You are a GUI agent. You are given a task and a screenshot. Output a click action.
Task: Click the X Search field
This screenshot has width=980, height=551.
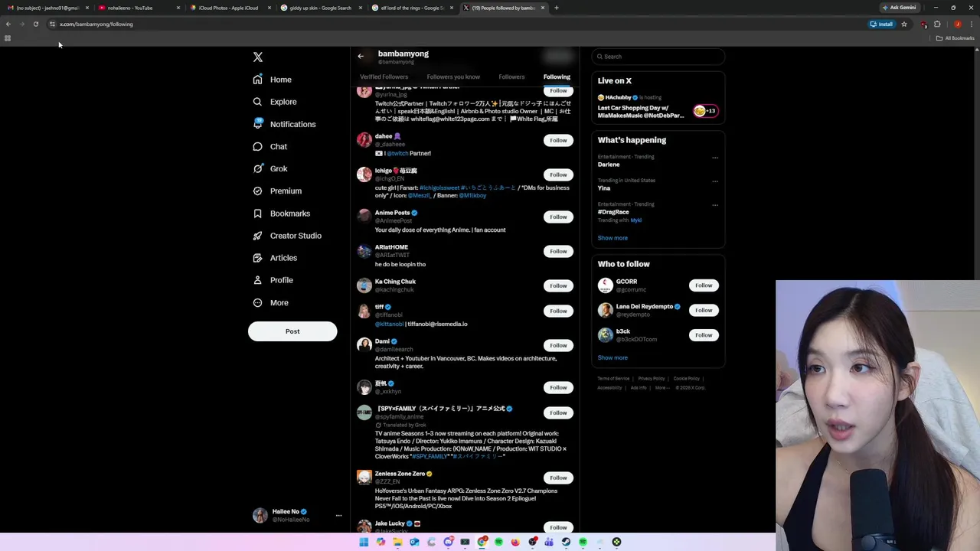[658, 57]
